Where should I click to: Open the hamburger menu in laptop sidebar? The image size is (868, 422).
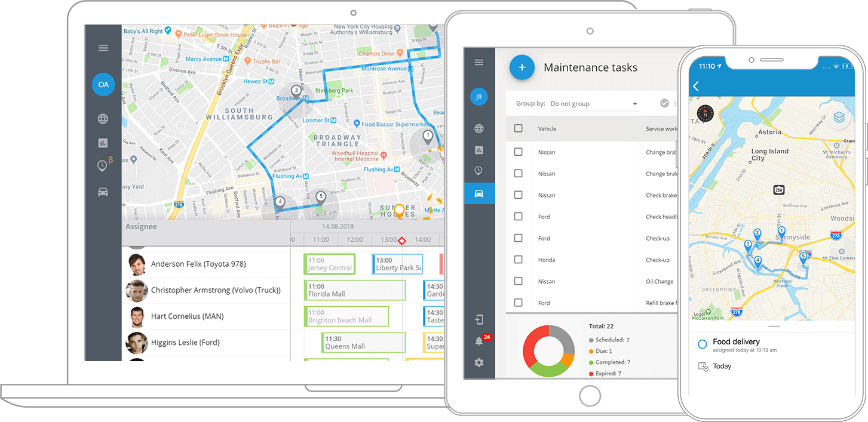click(103, 48)
